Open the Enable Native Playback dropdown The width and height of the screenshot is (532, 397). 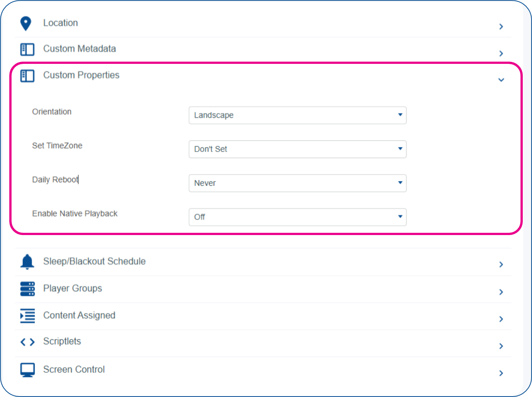pos(298,217)
